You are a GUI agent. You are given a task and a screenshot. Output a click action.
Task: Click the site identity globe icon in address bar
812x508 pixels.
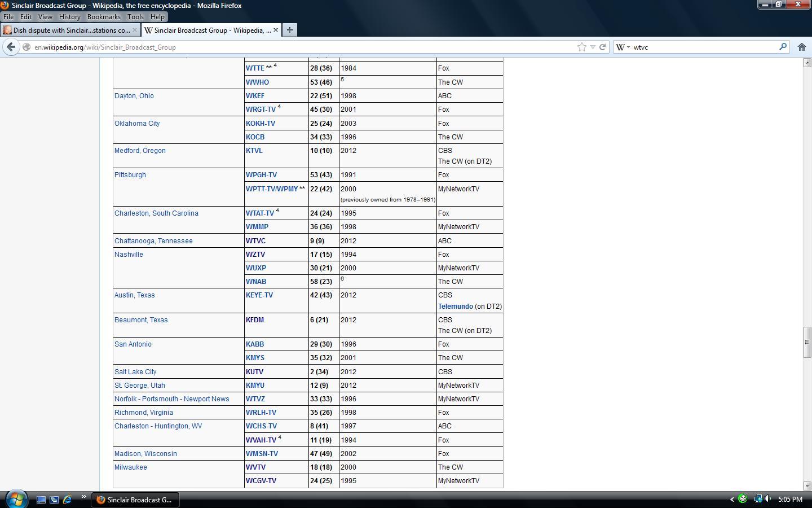(x=27, y=47)
